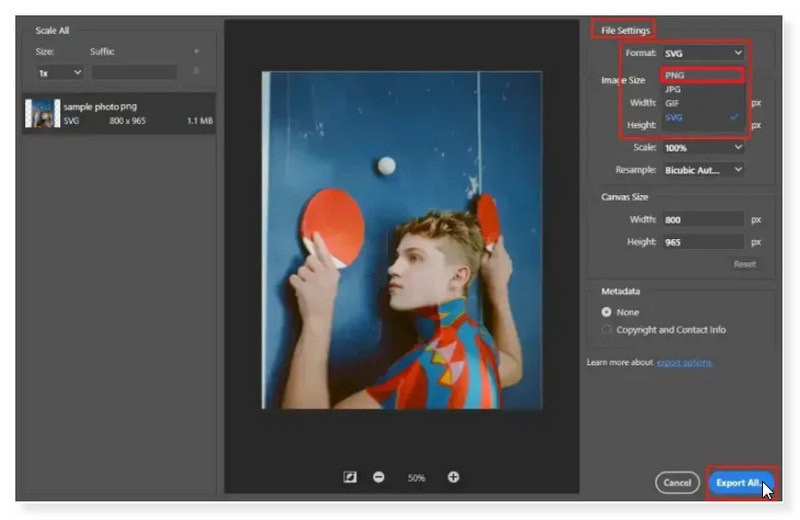Open the Resample Bicubic dropdown
The height and width of the screenshot is (520, 800).
click(703, 170)
